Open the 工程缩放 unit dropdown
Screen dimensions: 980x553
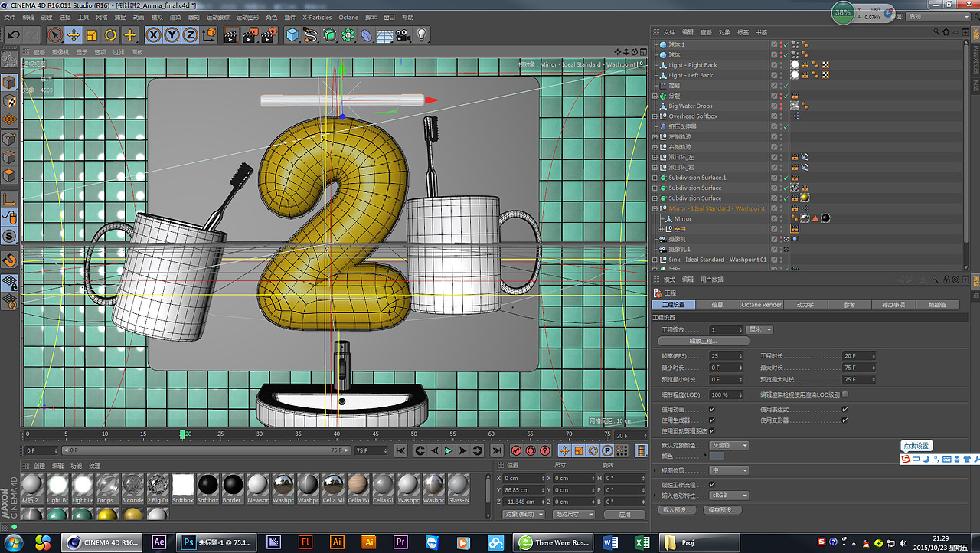[x=759, y=329]
